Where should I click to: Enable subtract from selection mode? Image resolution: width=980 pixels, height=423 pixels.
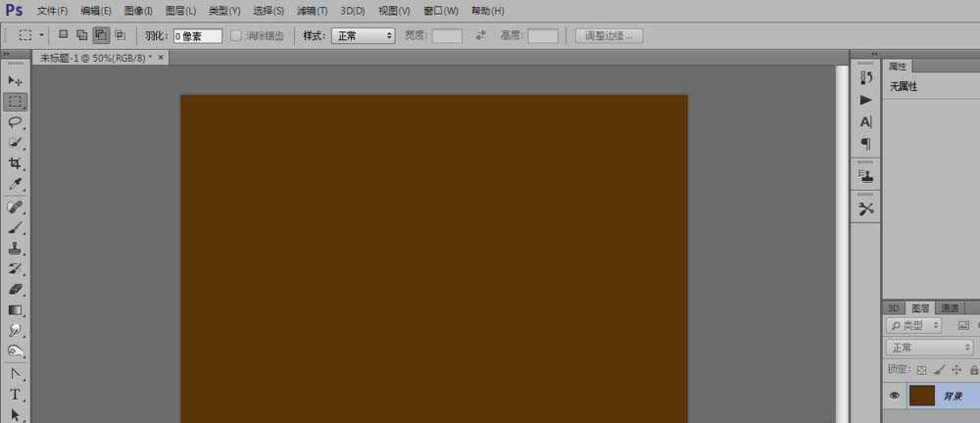(x=100, y=35)
